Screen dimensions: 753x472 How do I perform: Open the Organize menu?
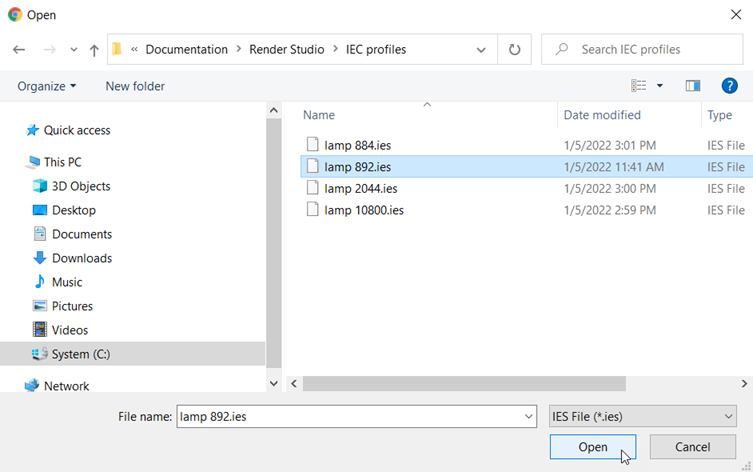pos(47,86)
